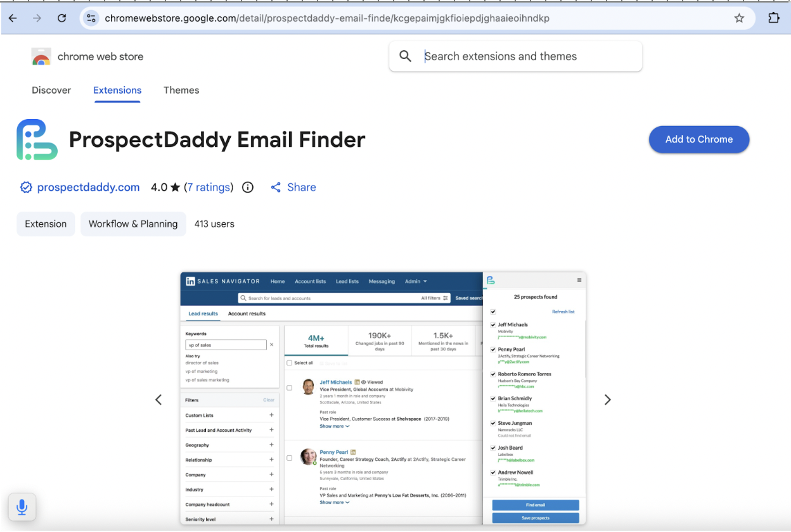This screenshot has height=532, width=791.
Task: Open the Themes tab
Action: (181, 90)
